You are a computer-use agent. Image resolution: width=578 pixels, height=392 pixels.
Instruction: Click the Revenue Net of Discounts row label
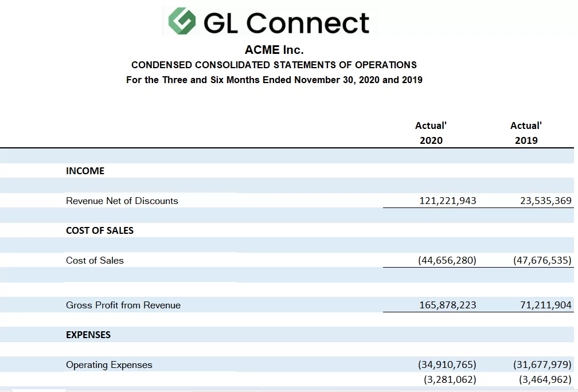122,201
